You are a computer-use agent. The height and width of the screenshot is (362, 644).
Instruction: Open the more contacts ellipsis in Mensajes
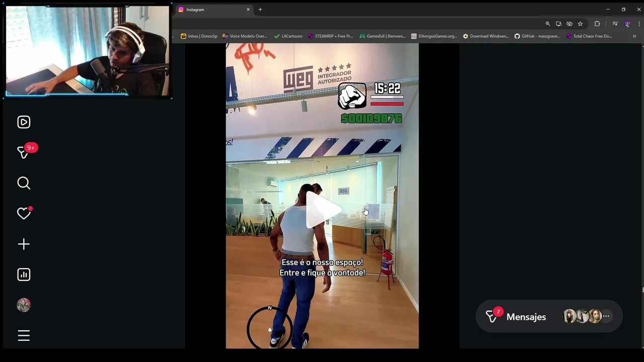click(x=606, y=316)
